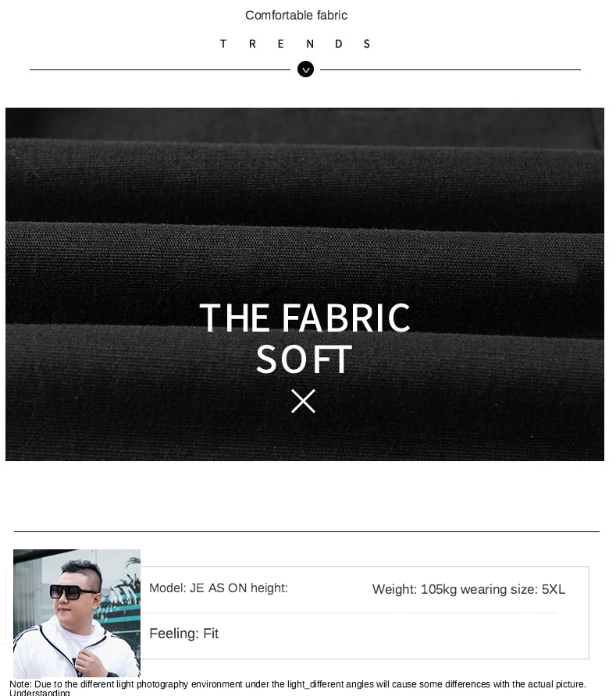Click the white X mark below SOFT
The image size is (616, 696).
[304, 401]
